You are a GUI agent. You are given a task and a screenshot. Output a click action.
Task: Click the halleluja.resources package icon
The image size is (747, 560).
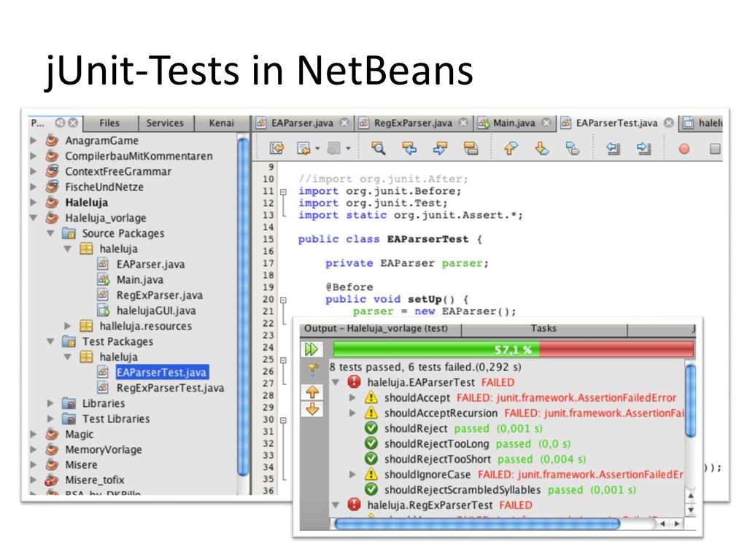[x=86, y=326]
